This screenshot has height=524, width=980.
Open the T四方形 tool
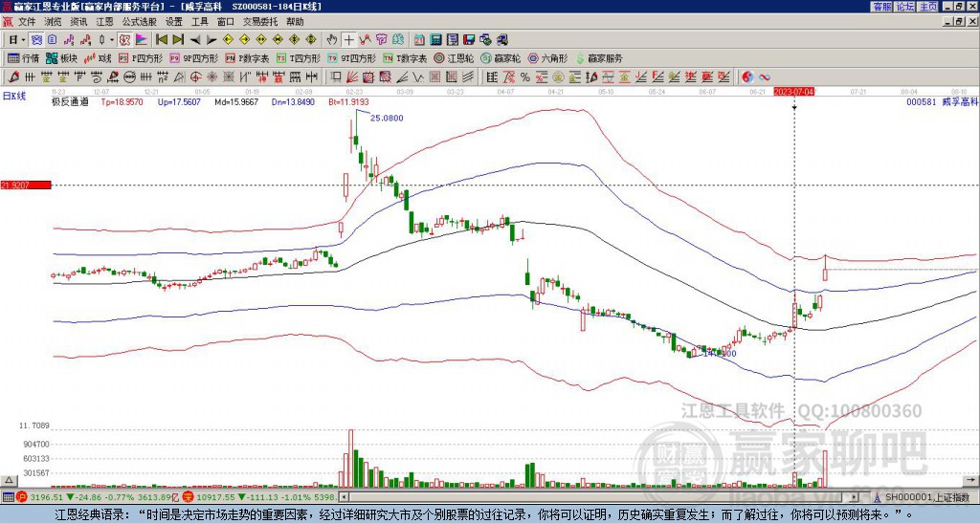point(299,58)
